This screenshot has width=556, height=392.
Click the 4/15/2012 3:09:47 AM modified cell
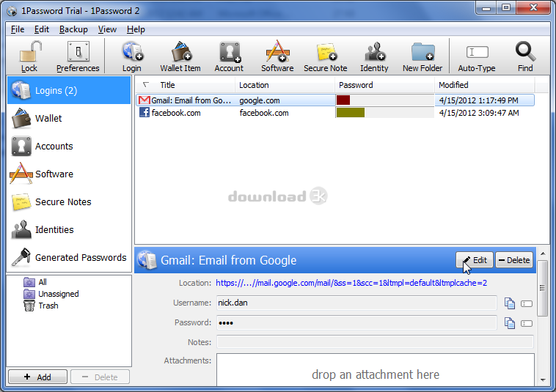pyautogui.click(x=479, y=113)
